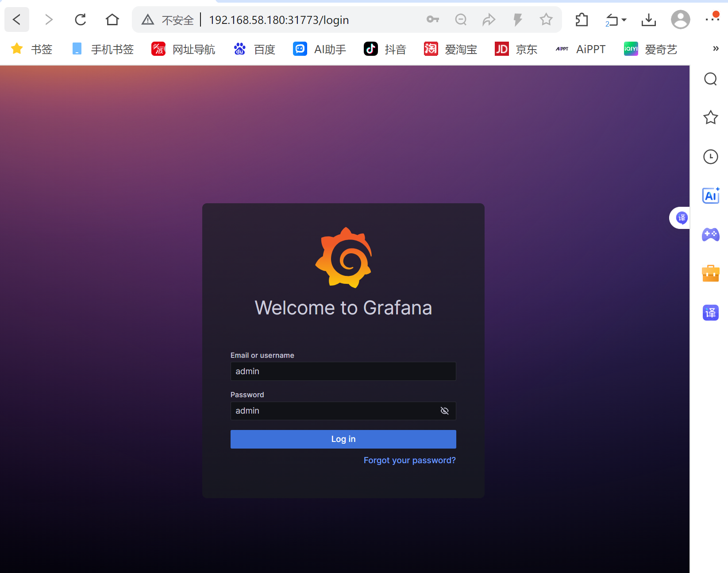The width and height of the screenshot is (728, 573).
Task: Open the extensions puzzle icon
Action: 582,19
